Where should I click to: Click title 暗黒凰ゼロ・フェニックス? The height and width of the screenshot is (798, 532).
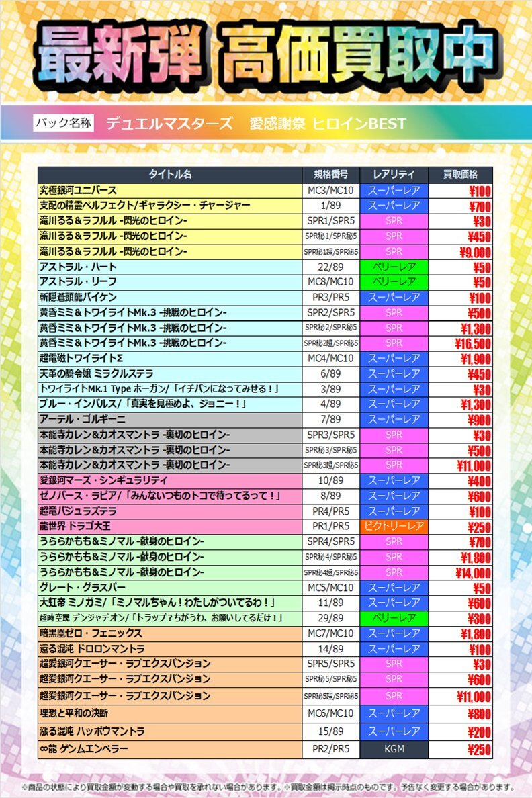click(x=91, y=633)
